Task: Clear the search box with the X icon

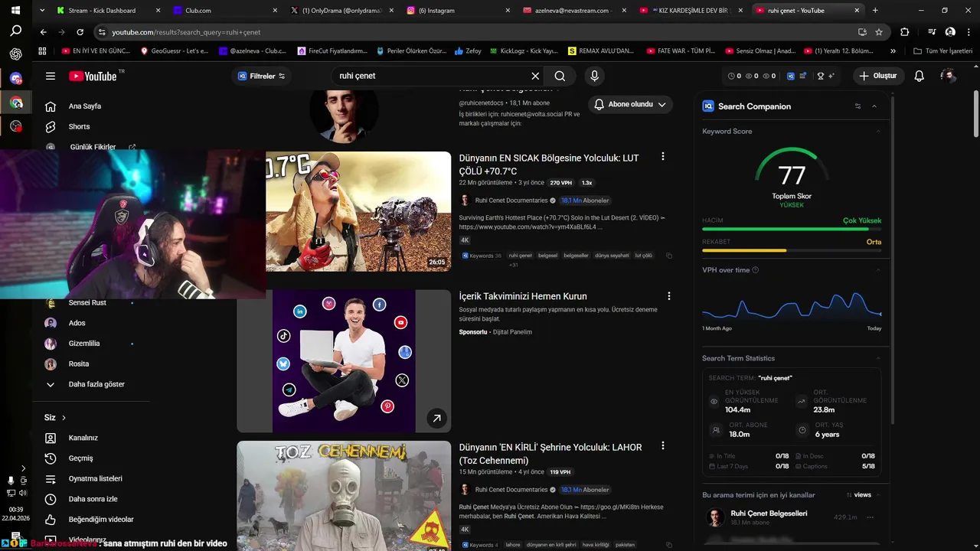Action: coord(535,76)
